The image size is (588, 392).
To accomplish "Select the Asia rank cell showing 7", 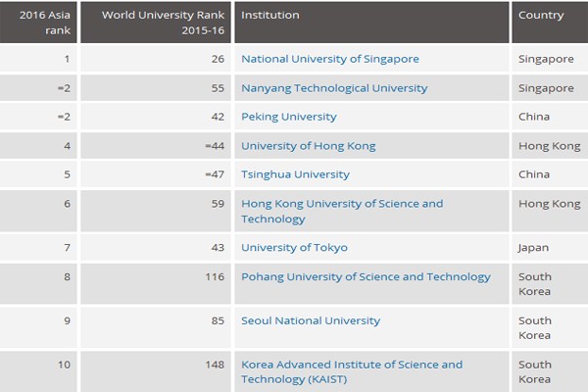I will click(x=69, y=248).
